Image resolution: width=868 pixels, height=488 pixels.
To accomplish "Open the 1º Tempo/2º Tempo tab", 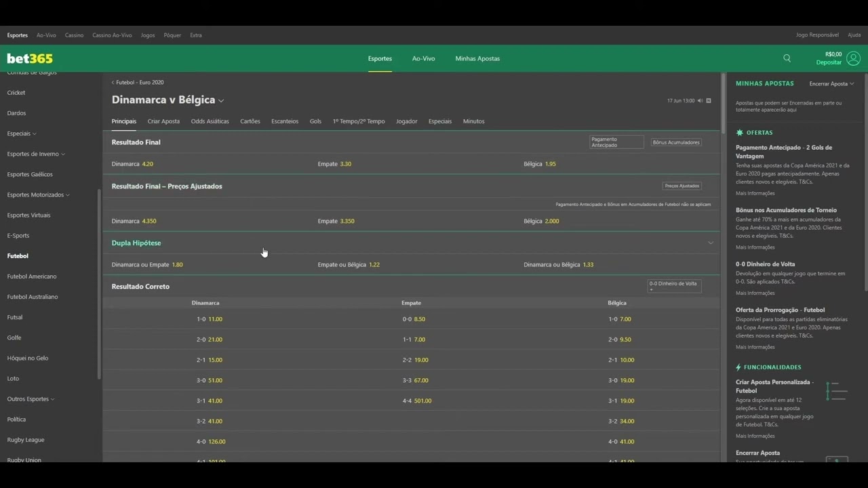I will pyautogui.click(x=359, y=121).
